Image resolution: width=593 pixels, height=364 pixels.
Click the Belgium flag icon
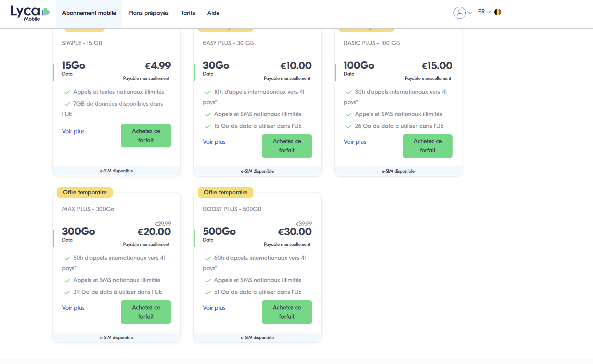click(498, 12)
